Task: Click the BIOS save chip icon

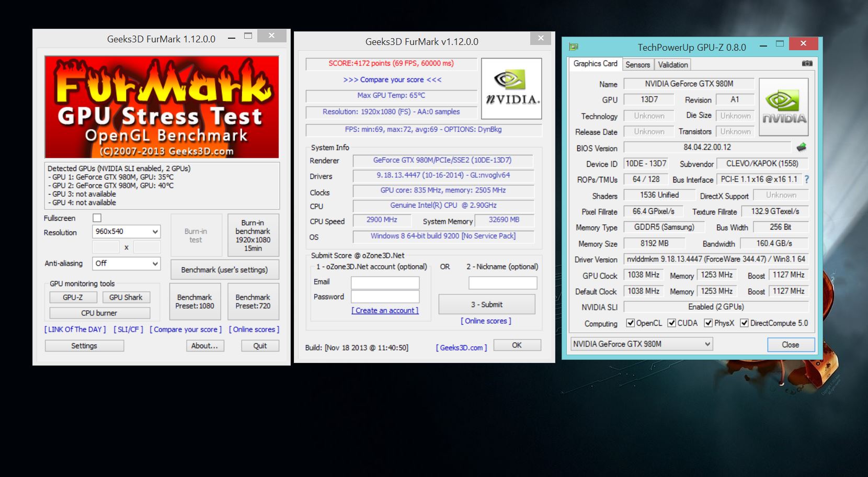Action: click(x=801, y=147)
